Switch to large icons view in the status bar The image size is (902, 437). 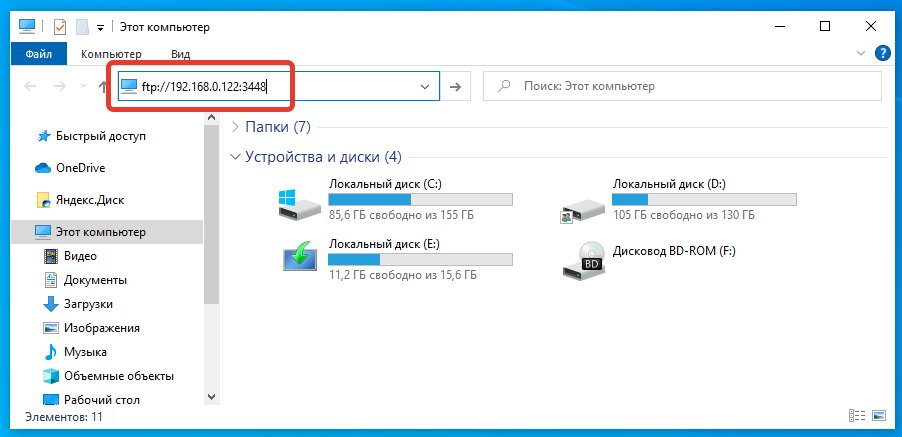coord(878,416)
